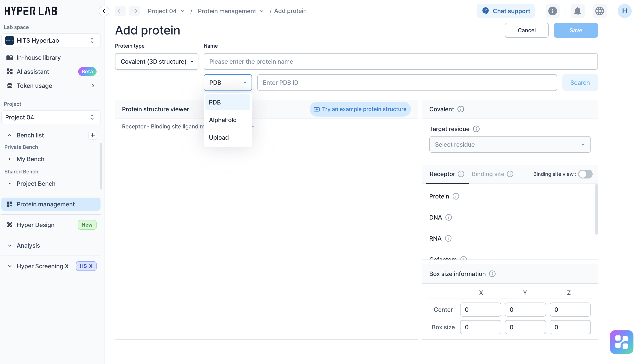Toggle the Binding site view switch
644x364 pixels.
click(x=585, y=174)
